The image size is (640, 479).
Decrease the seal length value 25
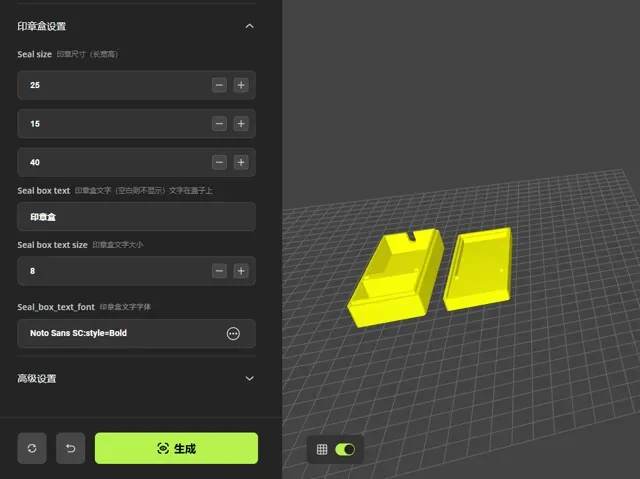point(219,85)
